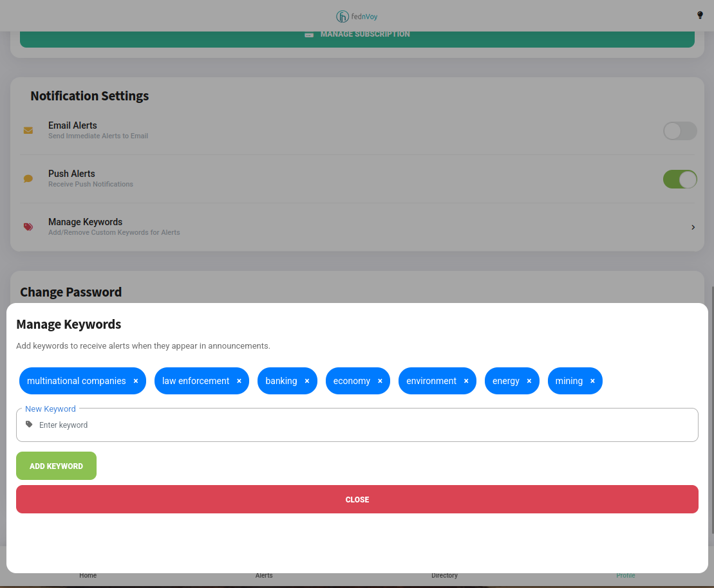Screen dimensions: 714x588
Task: Go to the Directory tab
Action: 444,576
